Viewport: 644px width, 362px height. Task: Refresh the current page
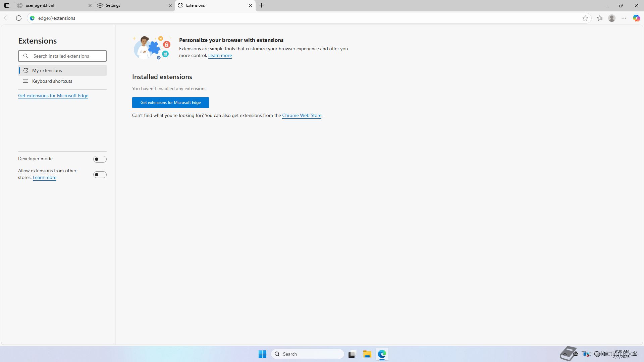pyautogui.click(x=19, y=18)
